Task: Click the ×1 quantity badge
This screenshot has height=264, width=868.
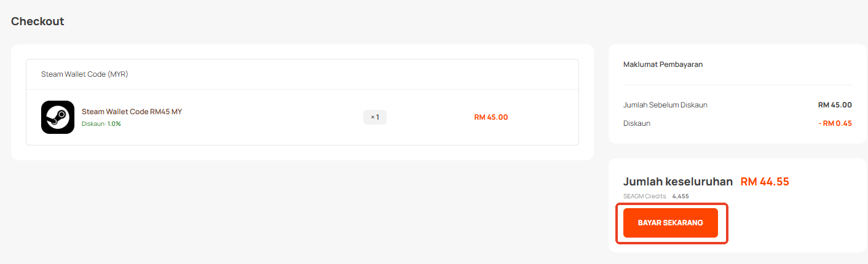Action: coord(375,117)
